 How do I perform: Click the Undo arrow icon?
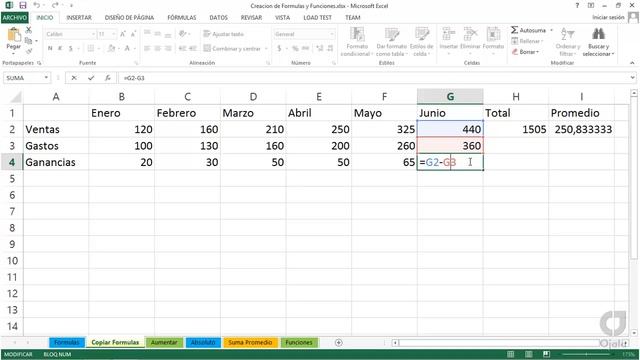37,5
